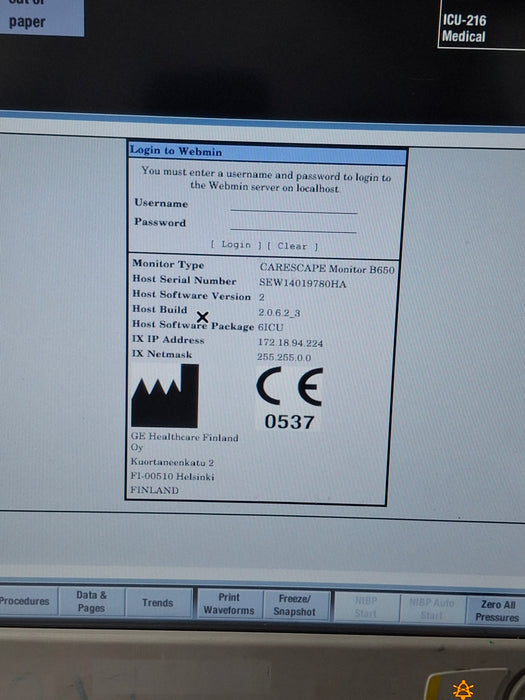Click the CE 0537 mark
The width and height of the screenshot is (525, 700).
tap(289, 399)
